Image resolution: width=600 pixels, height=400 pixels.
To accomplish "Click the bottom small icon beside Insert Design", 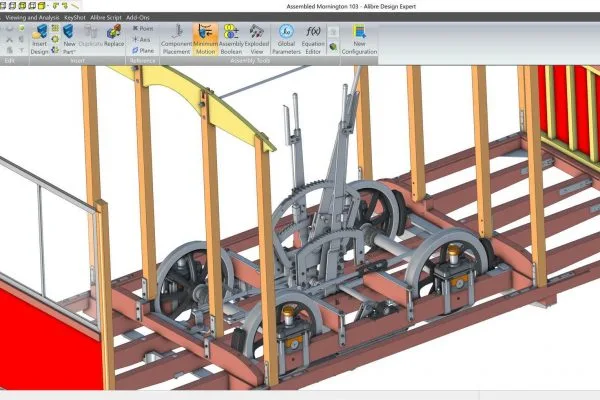I will (x=55, y=50).
